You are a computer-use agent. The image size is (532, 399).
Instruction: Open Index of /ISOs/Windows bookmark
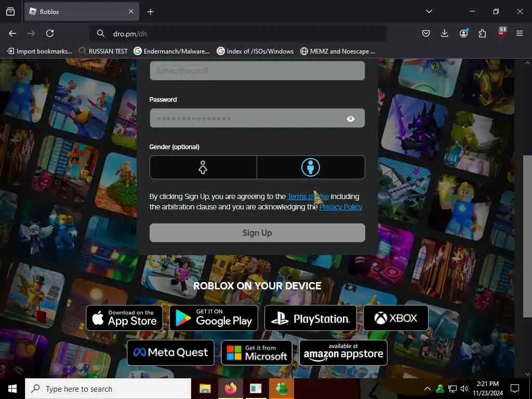click(x=256, y=51)
